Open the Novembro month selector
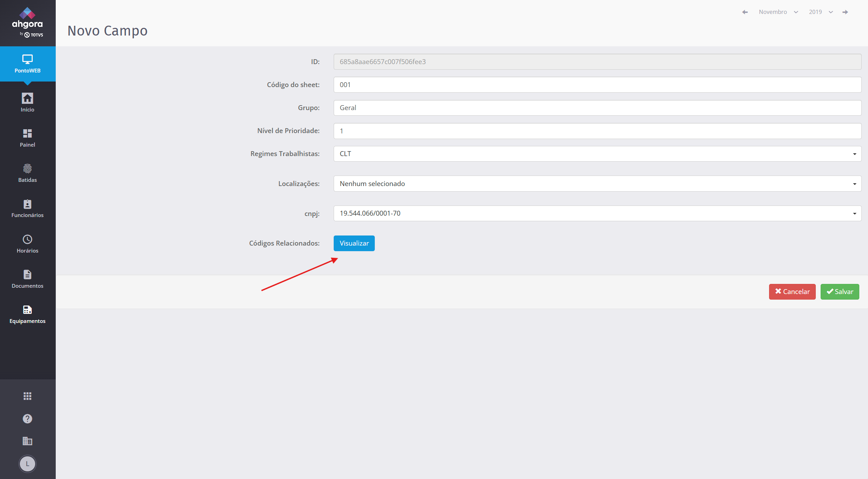Viewport: 868px width, 479px height. [778, 12]
